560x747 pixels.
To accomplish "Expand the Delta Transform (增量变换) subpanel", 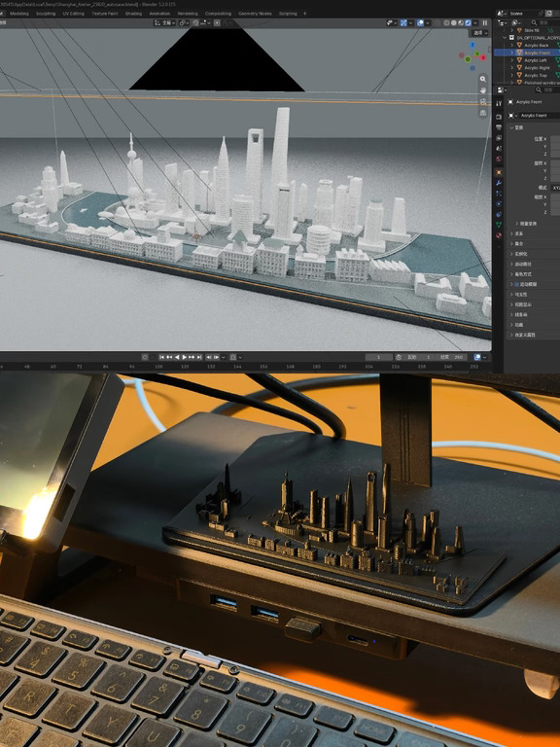I will 526,224.
